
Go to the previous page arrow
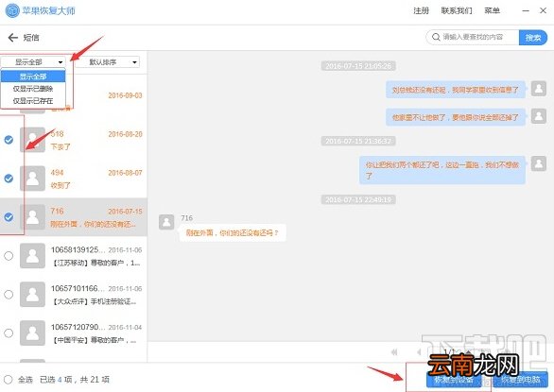(x=419, y=351)
